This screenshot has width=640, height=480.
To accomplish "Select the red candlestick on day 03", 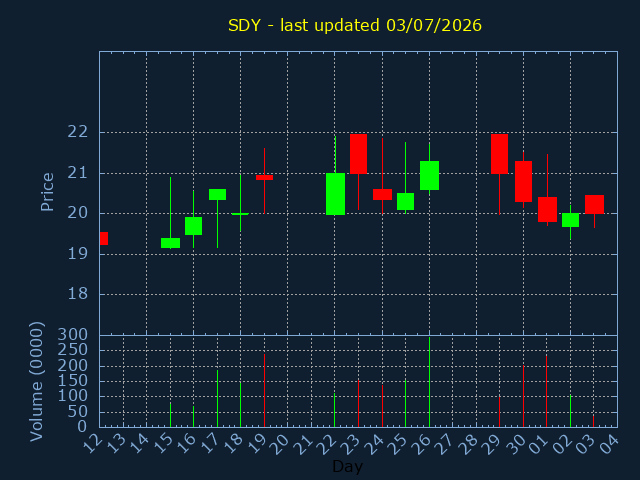I will tap(594, 204).
